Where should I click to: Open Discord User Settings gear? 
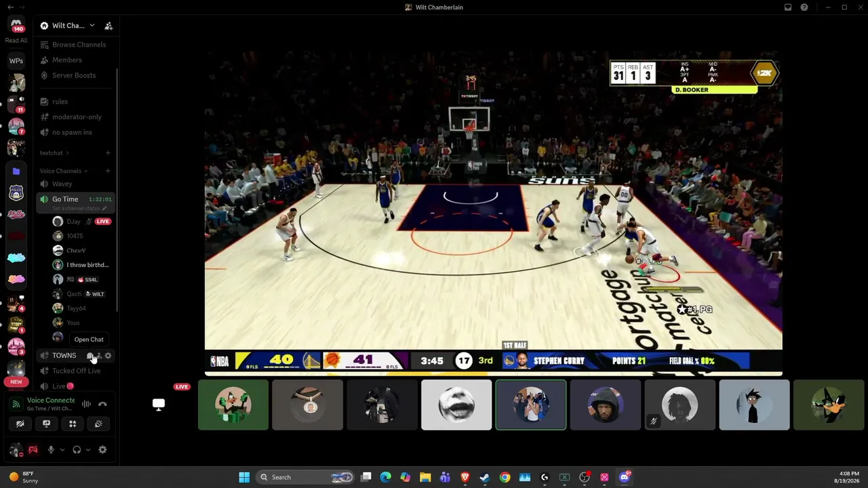coord(102,450)
